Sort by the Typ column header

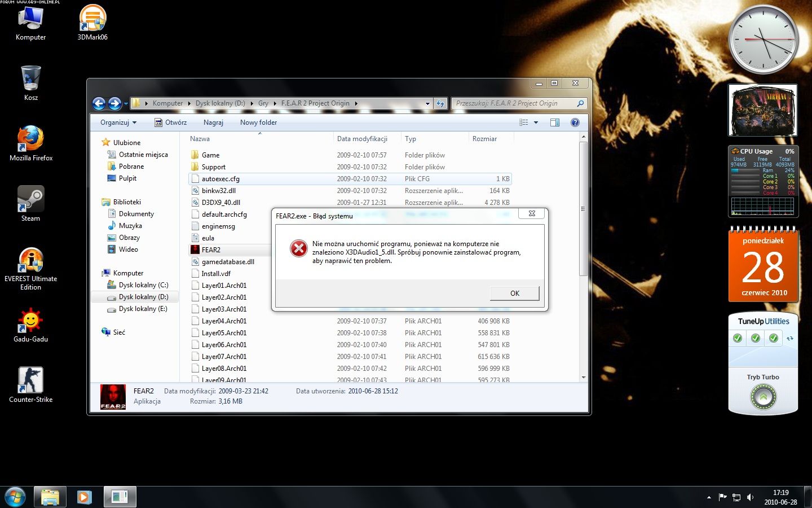pyautogui.click(x=434, y=139)
